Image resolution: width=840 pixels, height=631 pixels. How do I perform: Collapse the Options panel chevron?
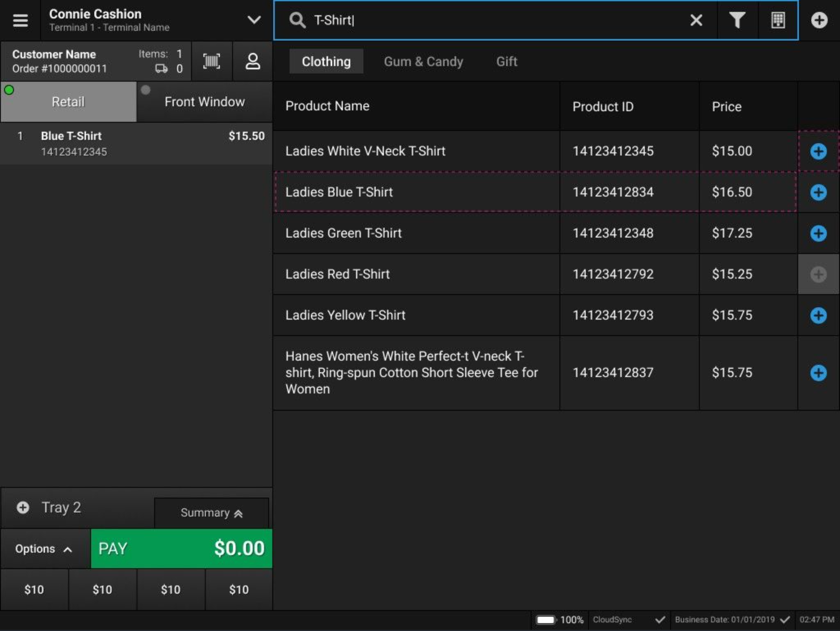68,549
